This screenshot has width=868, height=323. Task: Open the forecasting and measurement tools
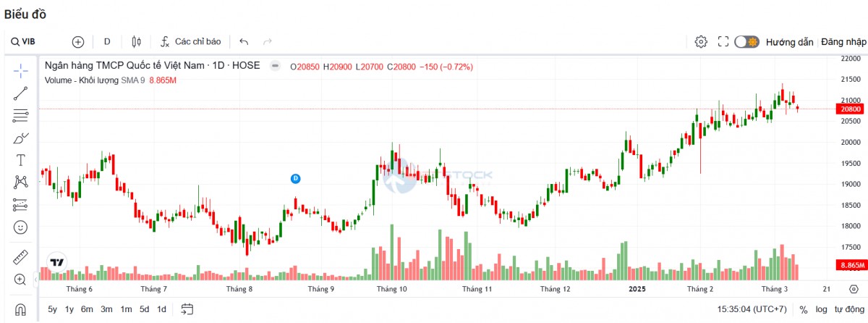(x=20, y=205)
